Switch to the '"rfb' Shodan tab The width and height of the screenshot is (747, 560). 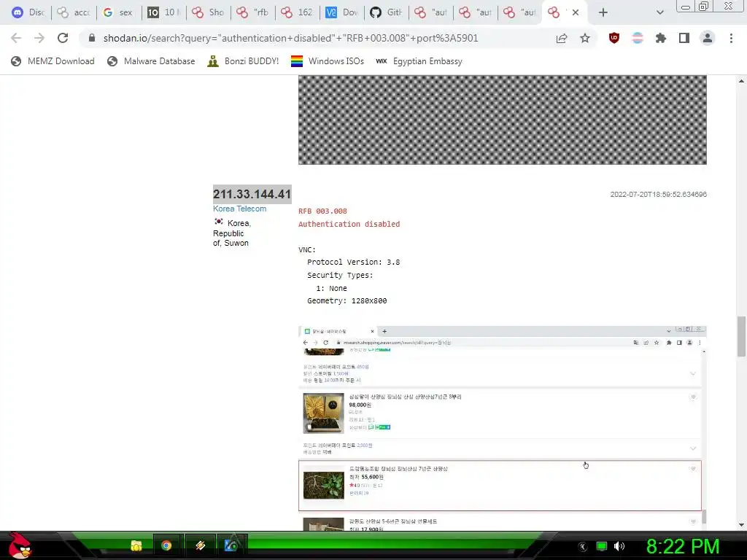pos(252,12)
